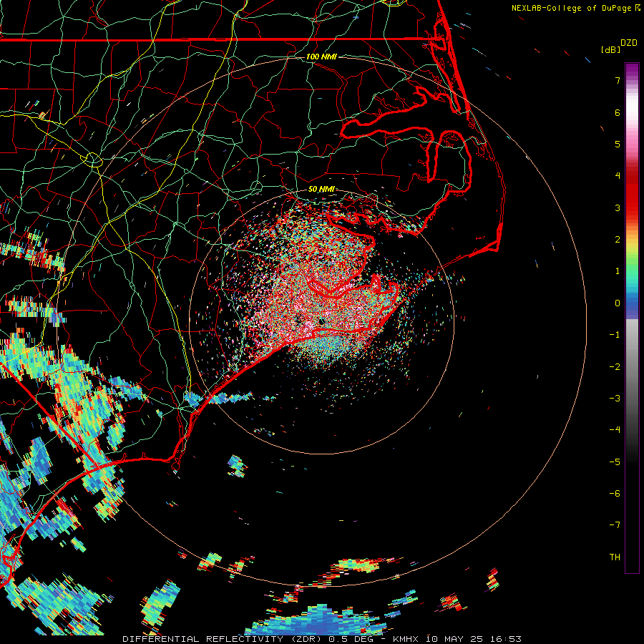Click the scale value 4
Viewport: 644px width, 644px height.
pyautogui.click(x=618, y=176)
